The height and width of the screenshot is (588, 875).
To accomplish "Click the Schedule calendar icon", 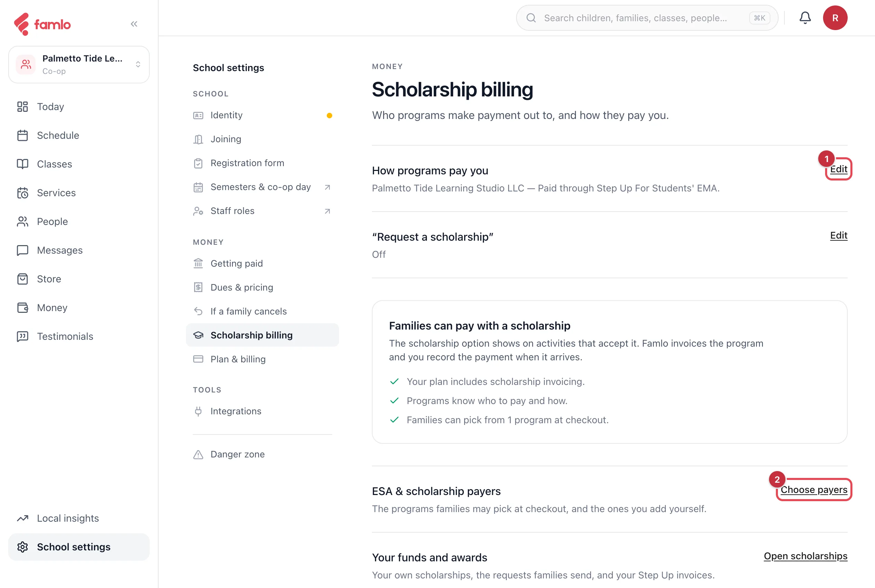I will tap(23, 135).
